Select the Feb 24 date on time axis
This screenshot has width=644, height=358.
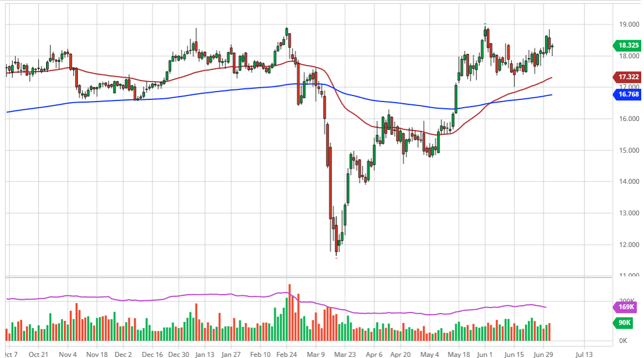[286, 354]
